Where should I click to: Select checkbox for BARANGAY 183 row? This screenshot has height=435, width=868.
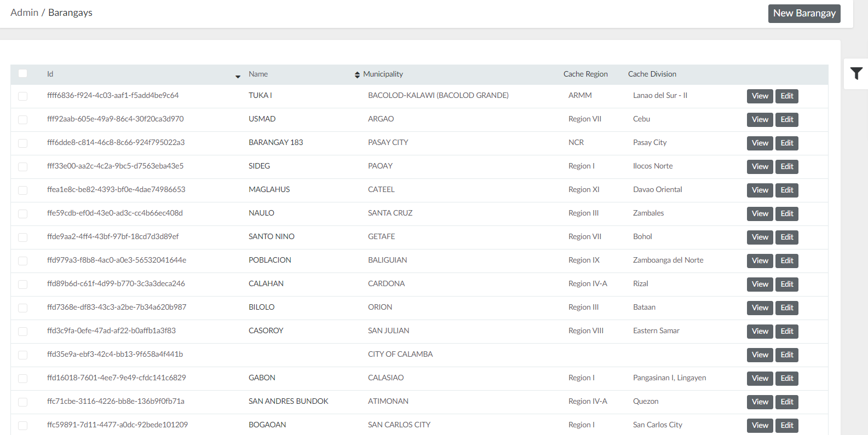[x=22, y=143]
